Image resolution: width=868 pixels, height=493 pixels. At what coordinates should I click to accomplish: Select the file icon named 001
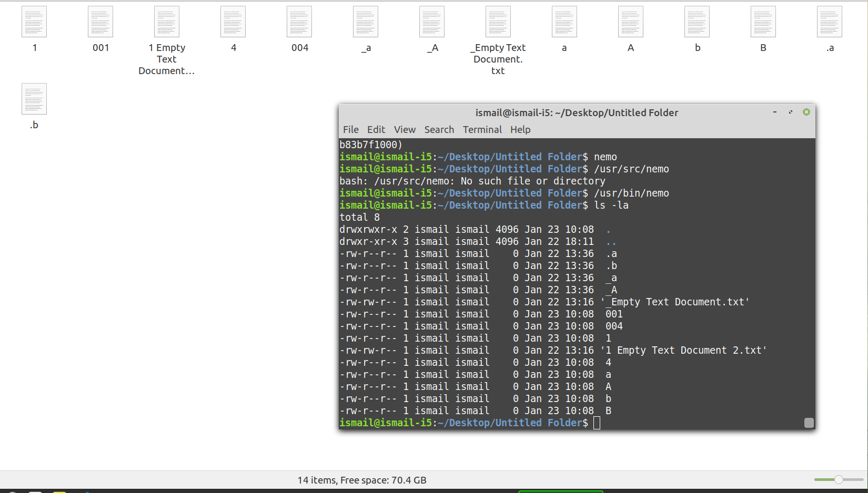tap(100, 22)
